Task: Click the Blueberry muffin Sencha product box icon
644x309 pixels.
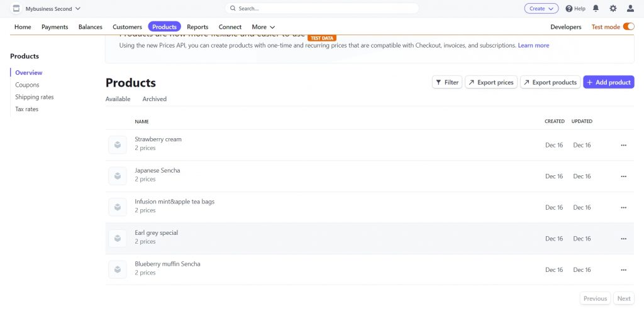Action: [x=118, y=269]
